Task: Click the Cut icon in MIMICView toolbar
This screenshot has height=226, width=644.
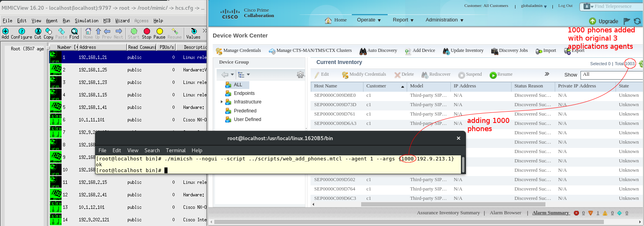Action: [x=38, y=31]
